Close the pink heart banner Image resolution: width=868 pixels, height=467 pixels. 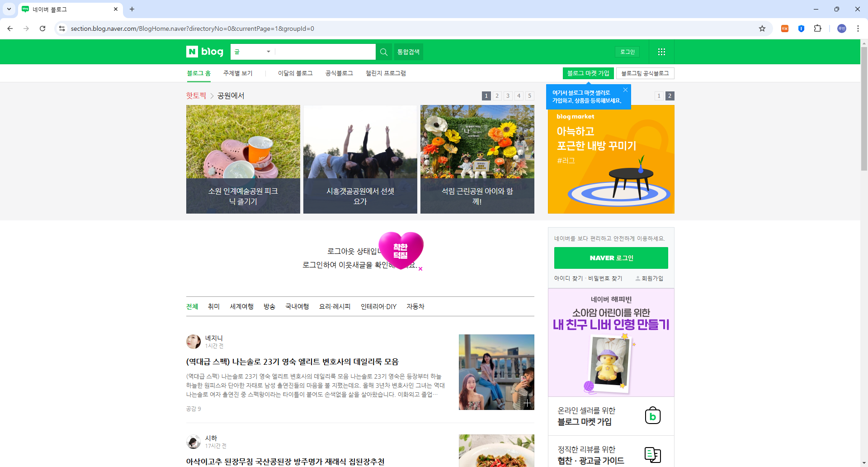420,269
